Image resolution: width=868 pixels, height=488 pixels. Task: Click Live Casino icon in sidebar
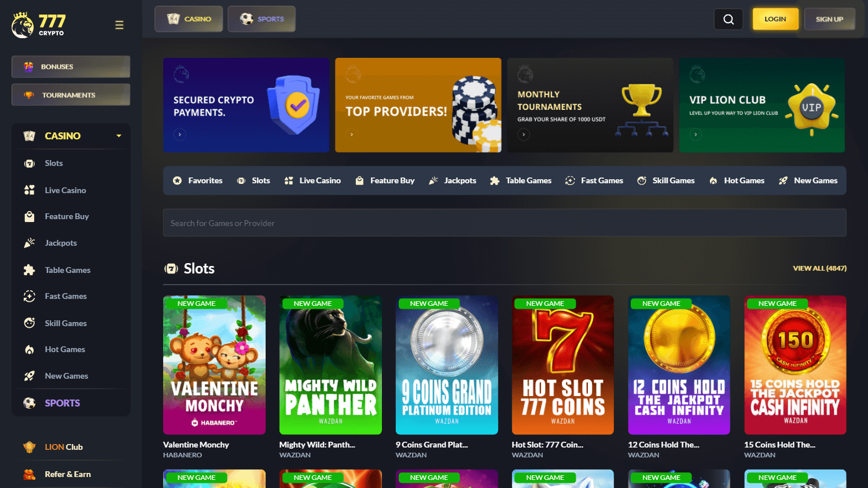[x=30, y=190]
